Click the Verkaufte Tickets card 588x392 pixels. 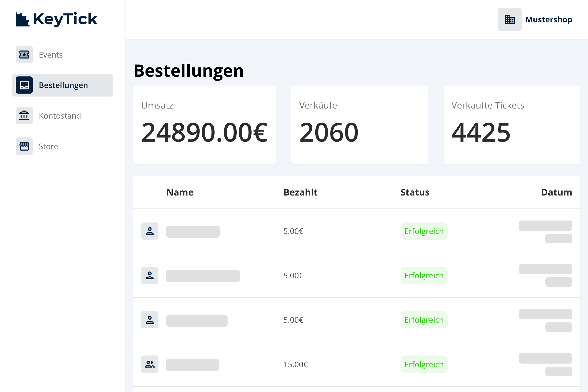pos(512,124)
